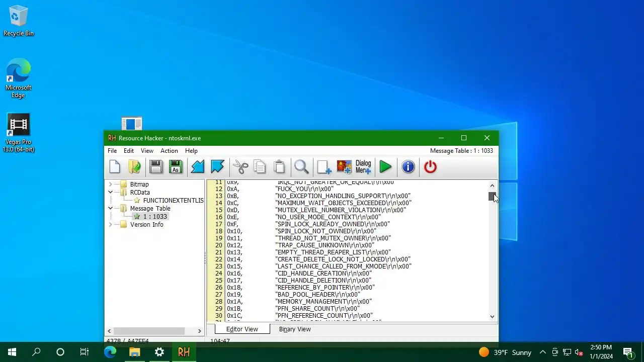Open the View menu
The width and height of the screenshot is (644, 362).
click(x=147, y=151)
